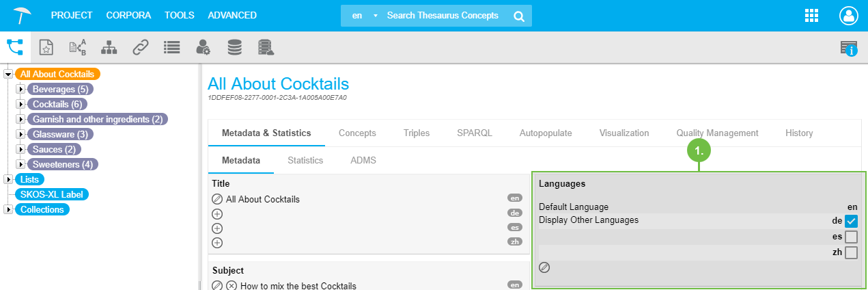Uncheck the de language checkbox

coord(851,221)
